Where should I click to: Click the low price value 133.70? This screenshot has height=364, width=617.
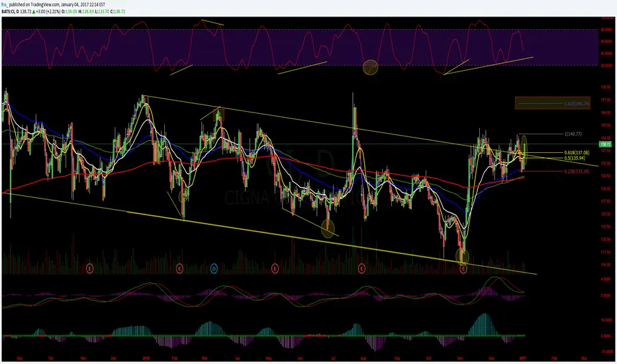tap(103, 12)
